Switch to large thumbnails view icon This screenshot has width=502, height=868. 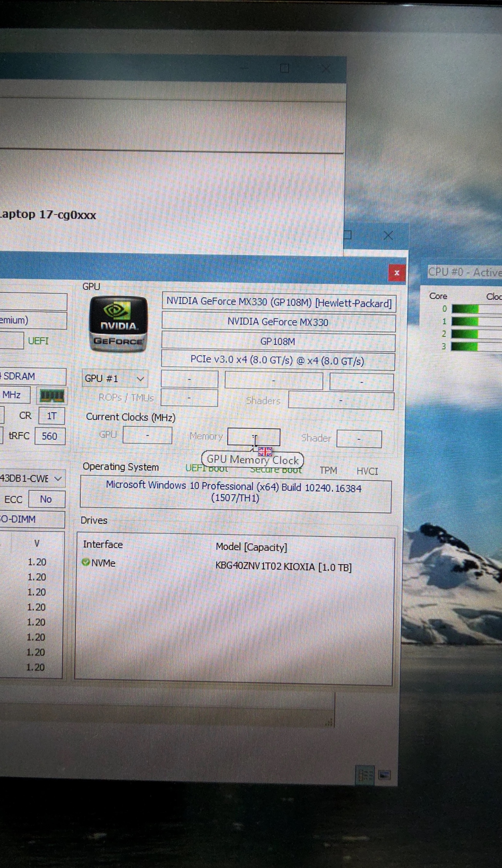click(384, 775)
